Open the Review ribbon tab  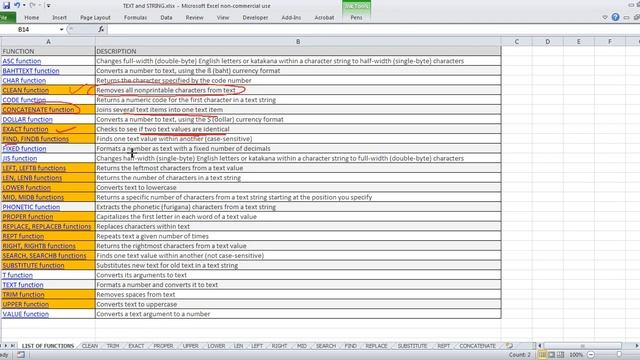point(194,18)
